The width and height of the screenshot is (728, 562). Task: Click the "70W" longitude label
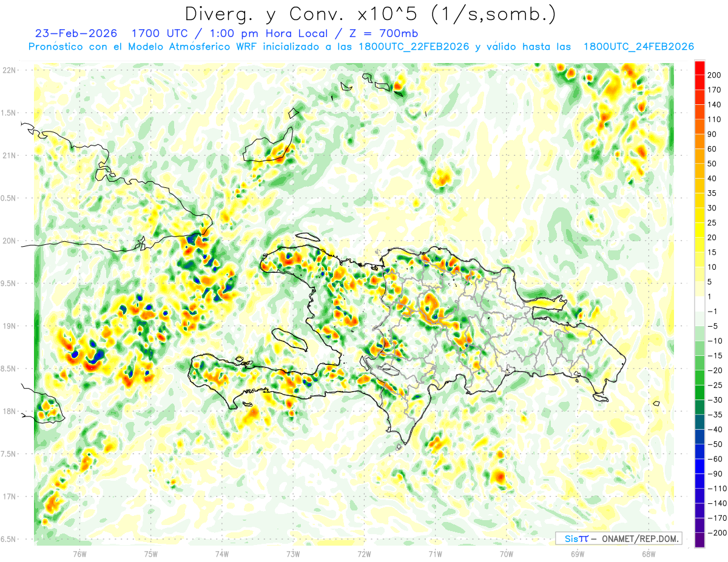click(x=506, y=554)
